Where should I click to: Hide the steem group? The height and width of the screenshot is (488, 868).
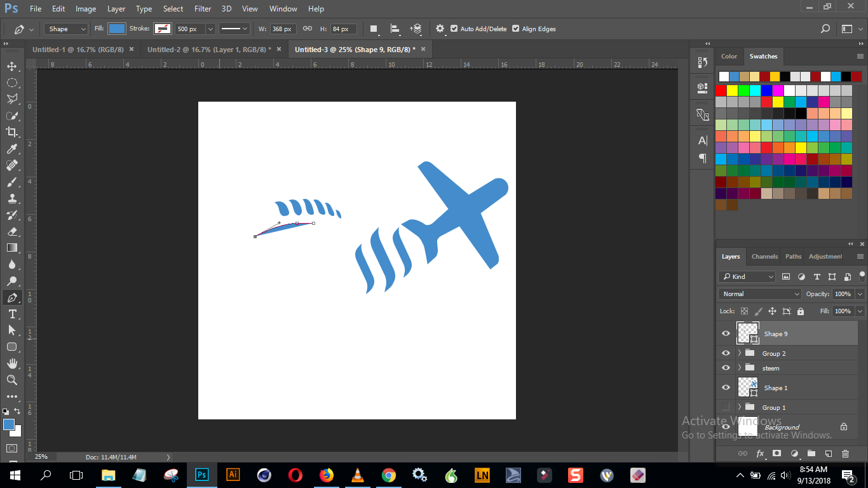[x=726, y=368]
